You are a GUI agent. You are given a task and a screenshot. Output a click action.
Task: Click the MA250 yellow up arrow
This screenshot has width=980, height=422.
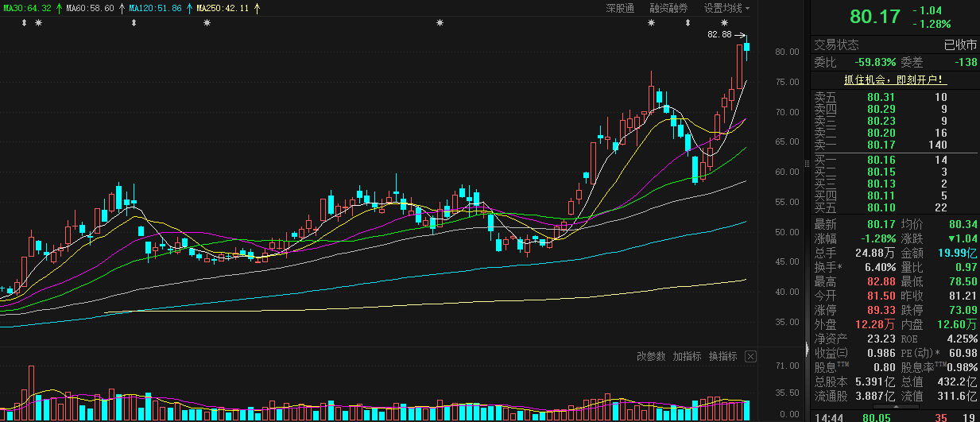(x=256, y=8)
